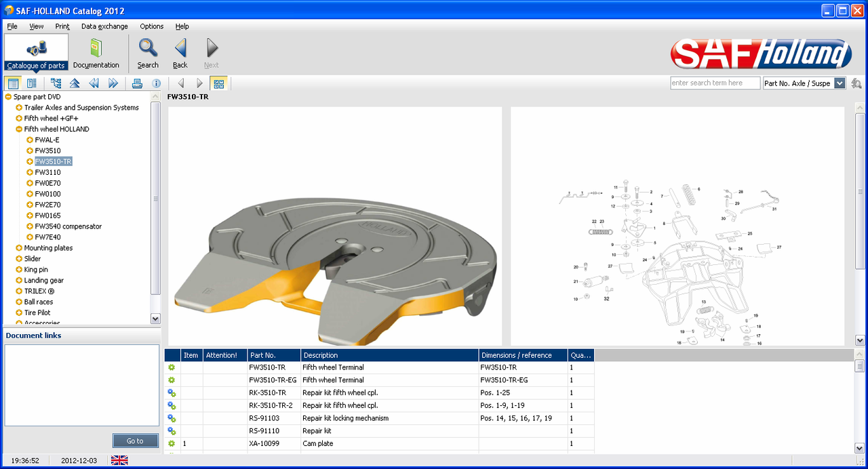
Task: Sort table by Part No. column header
Action: pos(274,355)
